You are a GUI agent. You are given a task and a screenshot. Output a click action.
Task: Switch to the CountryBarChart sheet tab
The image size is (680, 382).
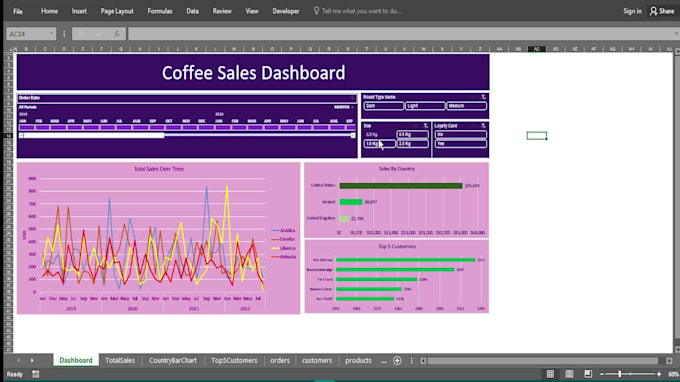pyautogui.click(x=173, y=360)
